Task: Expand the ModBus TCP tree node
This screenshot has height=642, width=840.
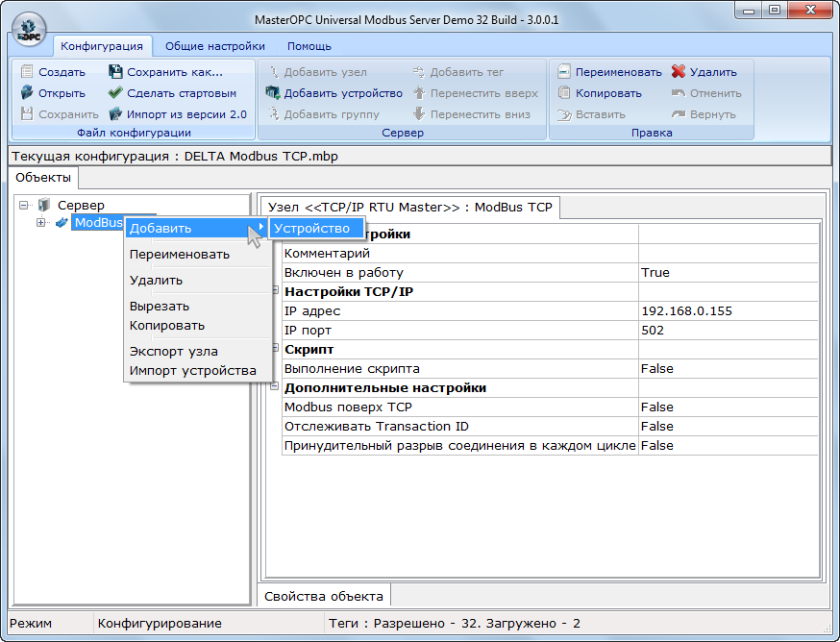Action: click(40, 223)
